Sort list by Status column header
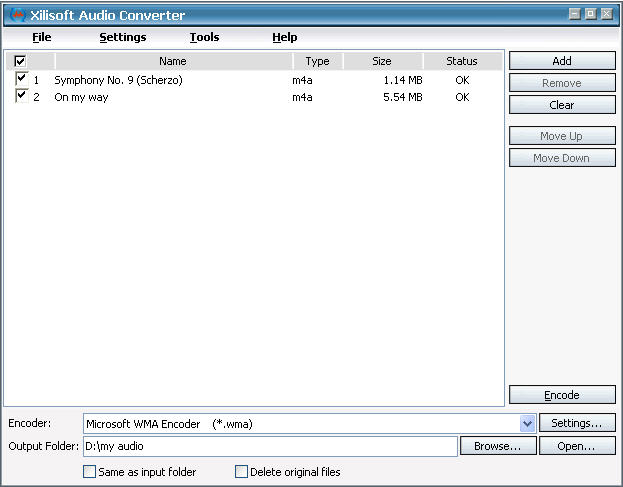This screenshot has width=623, height=487. [462, 61]
